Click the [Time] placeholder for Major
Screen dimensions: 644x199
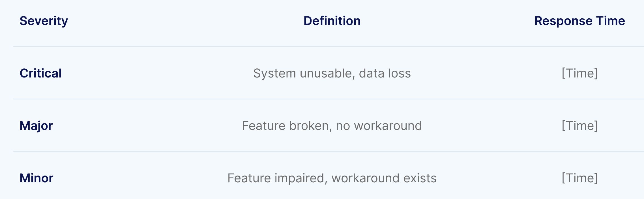coord(580,126)
